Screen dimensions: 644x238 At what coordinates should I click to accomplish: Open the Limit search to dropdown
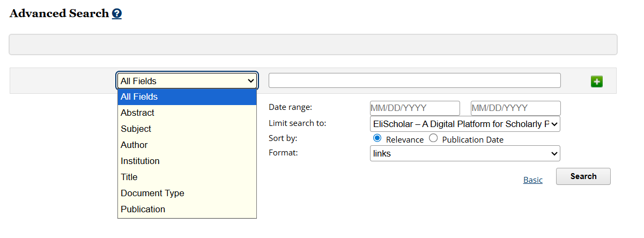[465, 124]
